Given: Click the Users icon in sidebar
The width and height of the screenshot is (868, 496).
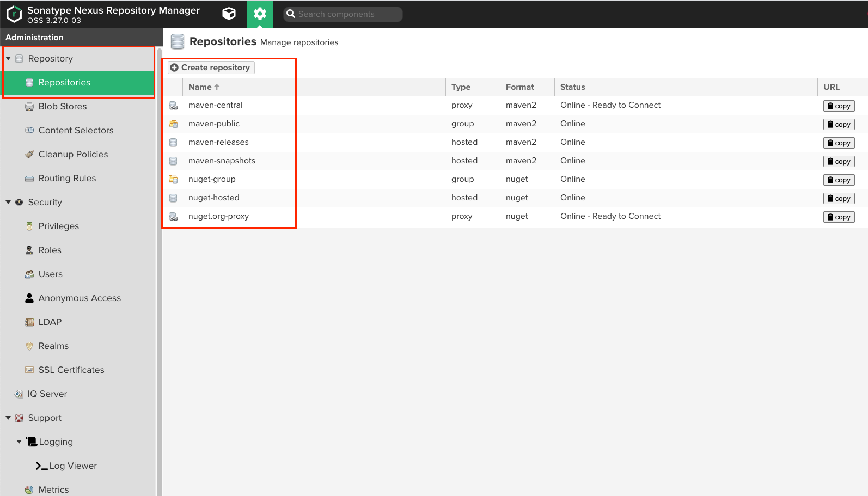Looking at the screenshot, I should pyautogui.click(x=29, y=274).
